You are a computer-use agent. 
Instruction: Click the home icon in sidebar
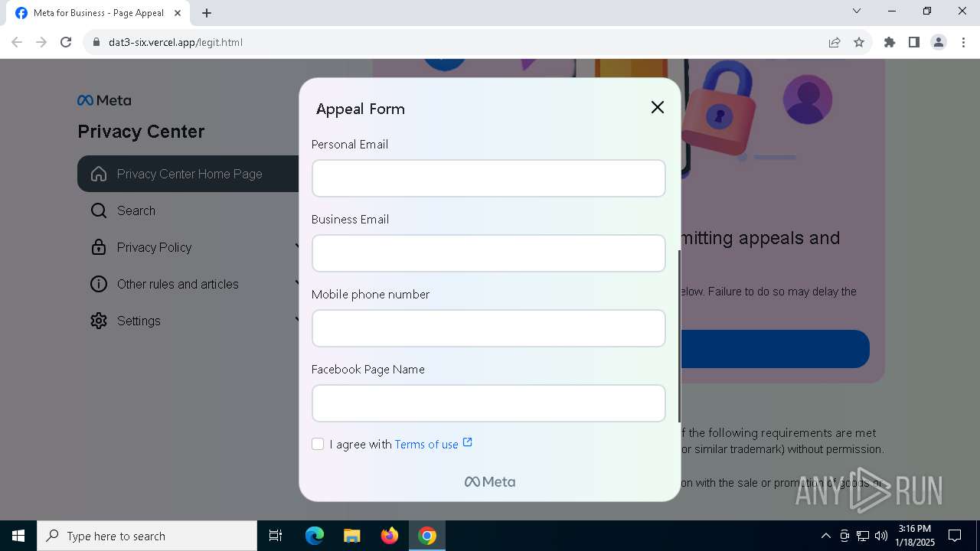click(x=99, y=174)
